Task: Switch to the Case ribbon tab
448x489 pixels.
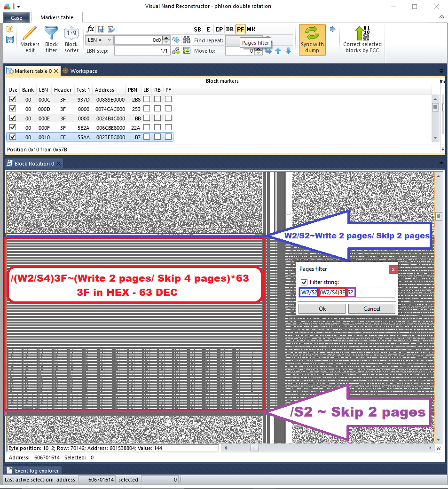Action: 16,18
